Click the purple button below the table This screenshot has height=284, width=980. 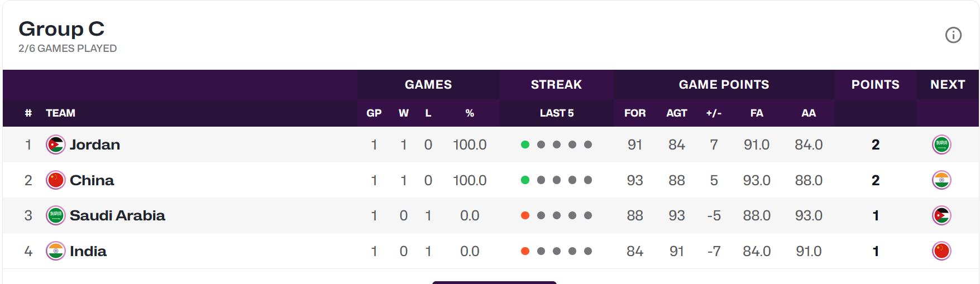pyautogui.click(x=494, y=282)
